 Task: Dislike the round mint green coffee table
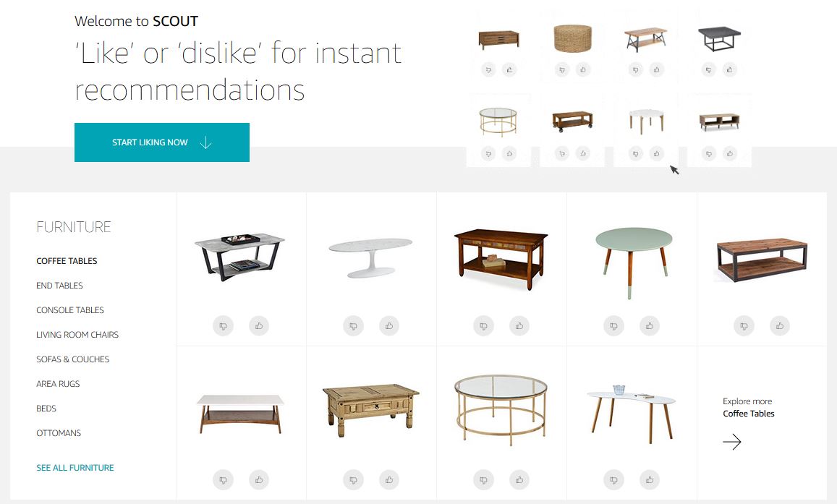[x=613, y=326]
